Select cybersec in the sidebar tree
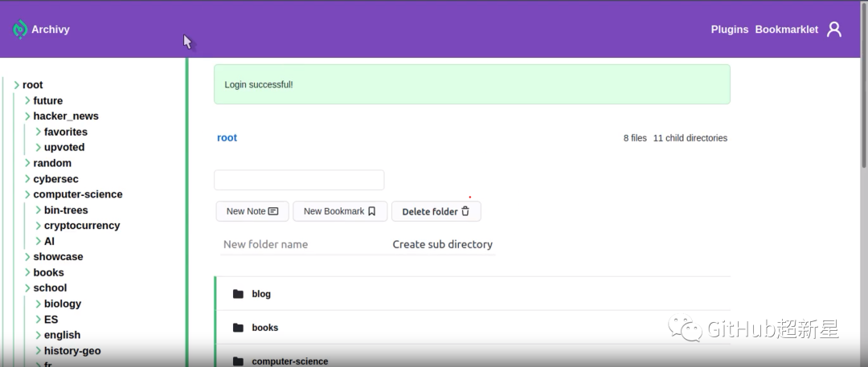The width and height of the screenshot is (868, 367). [x=56, y=179]
